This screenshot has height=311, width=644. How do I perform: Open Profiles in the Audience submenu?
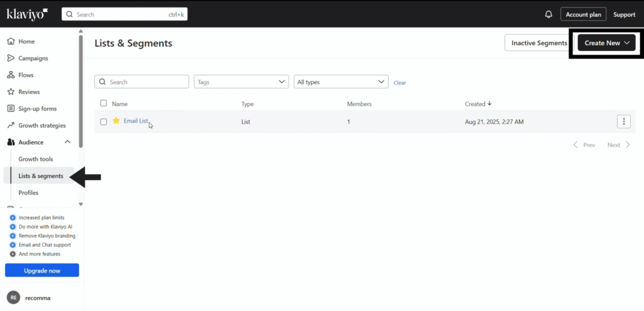pos(28,193)
